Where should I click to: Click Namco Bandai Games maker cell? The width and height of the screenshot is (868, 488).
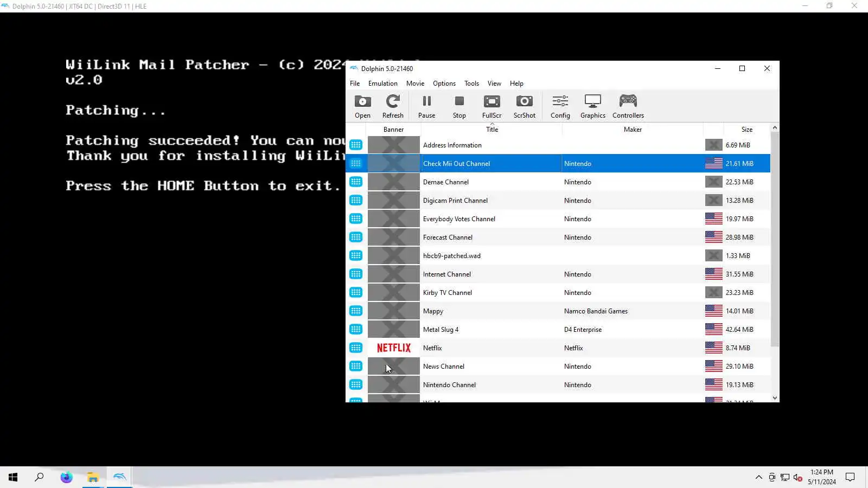[x=596, y=311]
